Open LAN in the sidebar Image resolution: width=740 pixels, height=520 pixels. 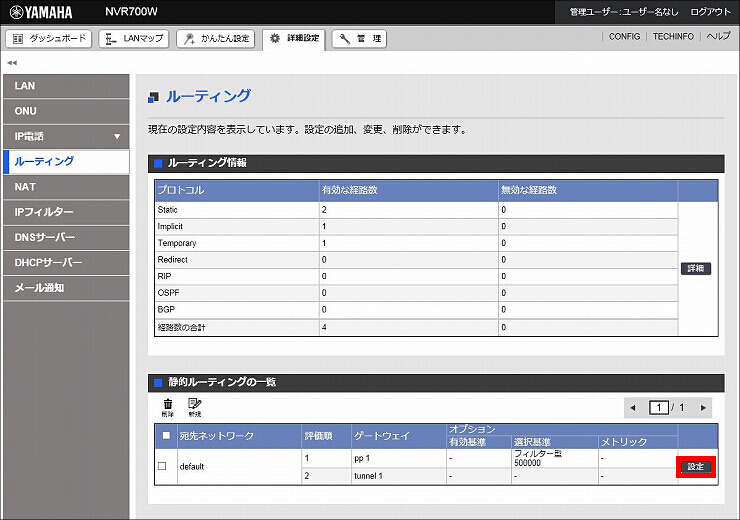(x=66, y=86)
